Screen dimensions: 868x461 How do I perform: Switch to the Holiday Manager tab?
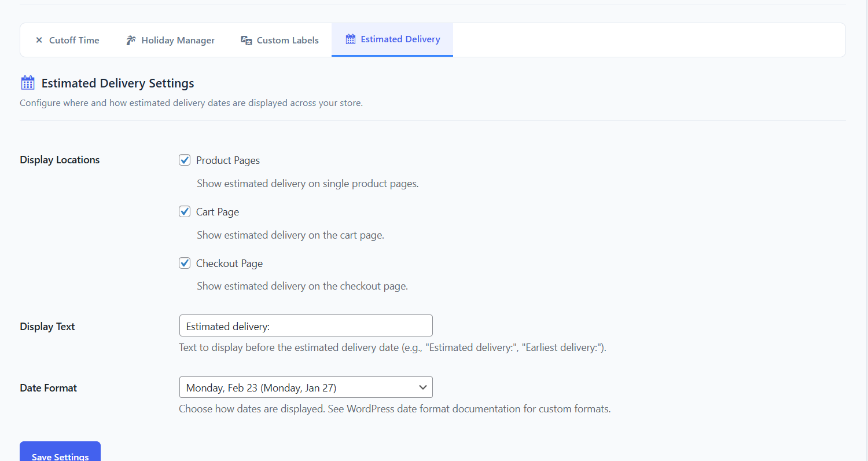coord(170,40)
